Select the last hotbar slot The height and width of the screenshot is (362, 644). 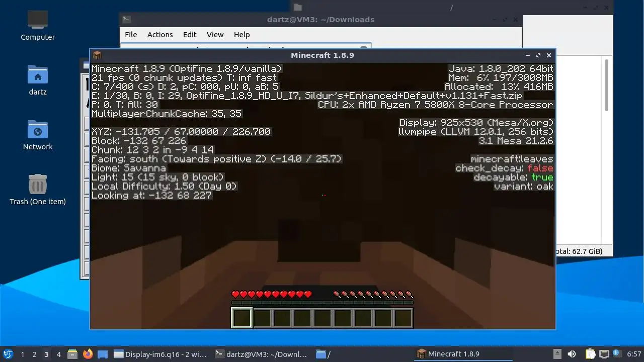coord(403,318)
